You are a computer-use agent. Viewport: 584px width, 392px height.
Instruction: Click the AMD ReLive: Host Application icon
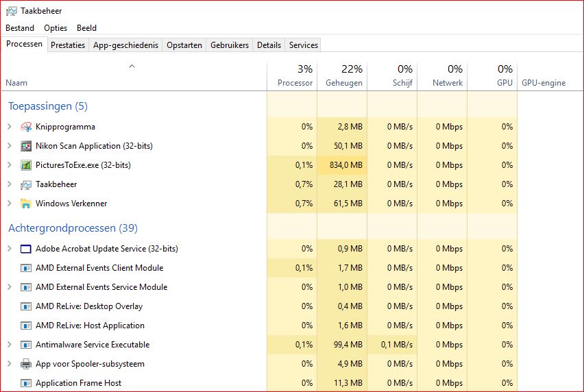pyautogui.click(x=25, y=326)
